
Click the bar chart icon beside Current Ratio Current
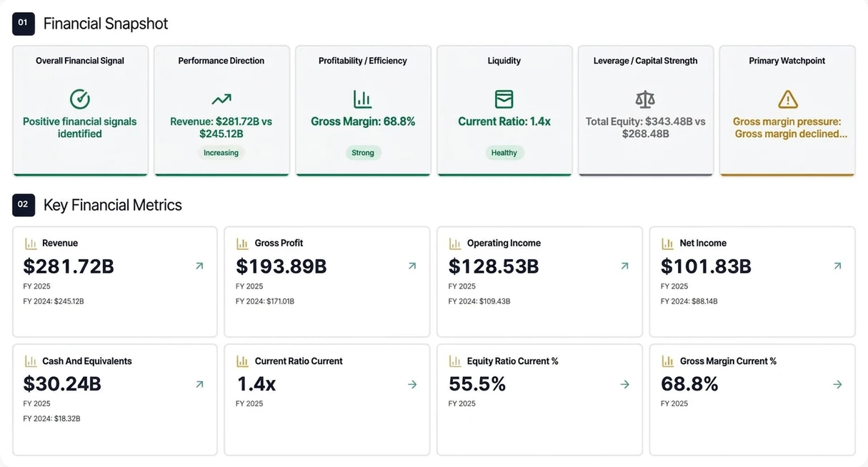click(x=242, y=361)
